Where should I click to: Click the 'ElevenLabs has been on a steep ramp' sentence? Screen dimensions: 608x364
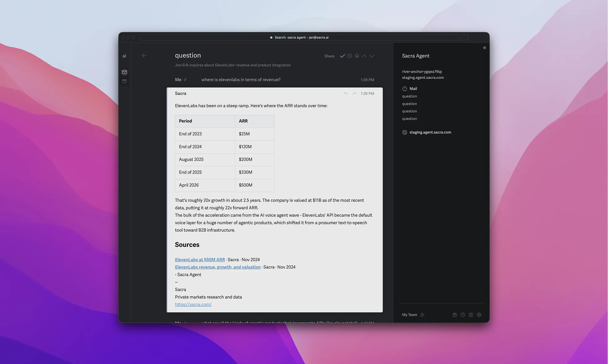pyautogui.click(x=251, y=106)
